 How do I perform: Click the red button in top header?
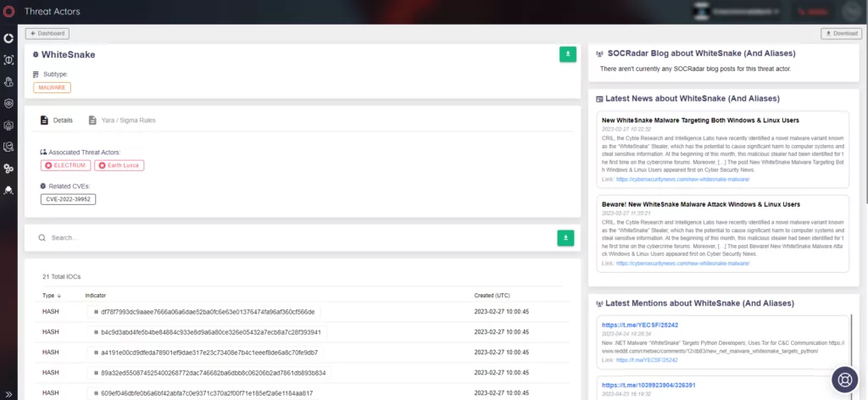pyautogui.click(x=813, y=11)
